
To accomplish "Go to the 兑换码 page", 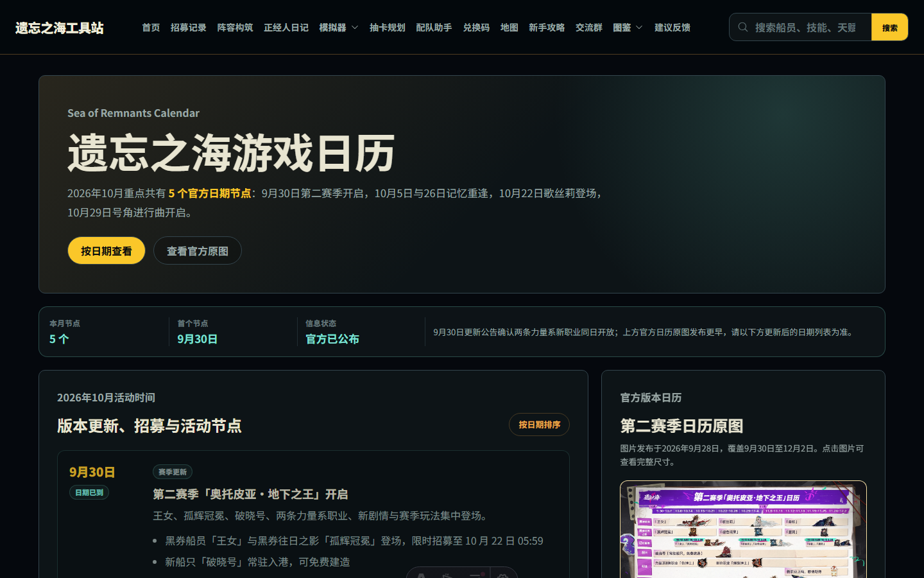I will (x=476, y=28).
